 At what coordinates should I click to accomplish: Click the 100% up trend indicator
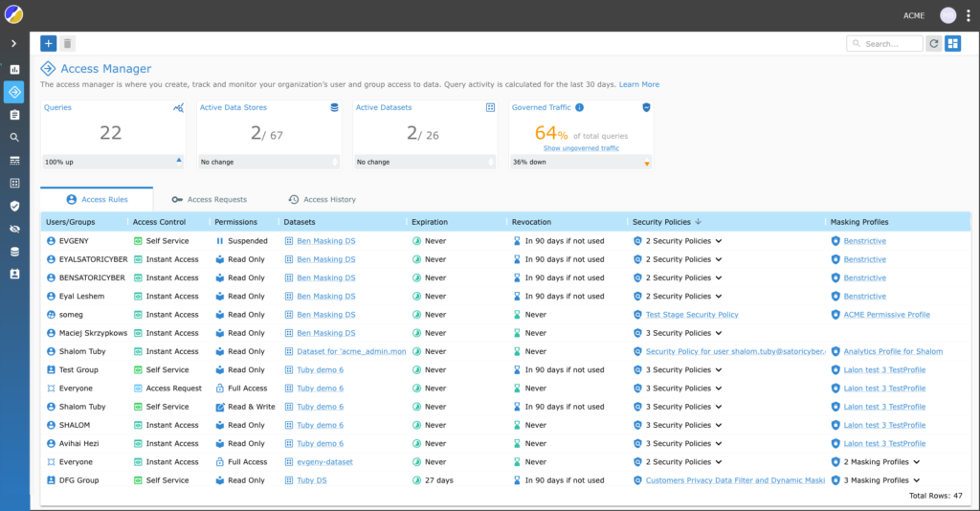(113, 162)
